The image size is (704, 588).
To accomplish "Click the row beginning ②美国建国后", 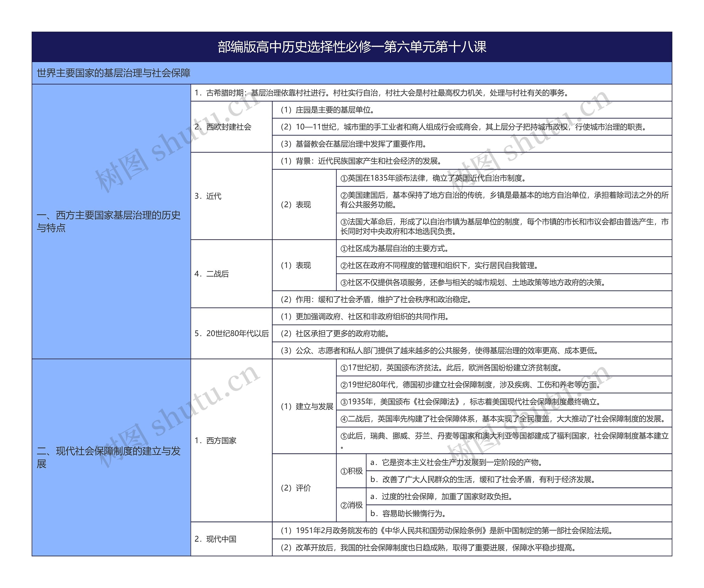I will (x=504, y=200).
